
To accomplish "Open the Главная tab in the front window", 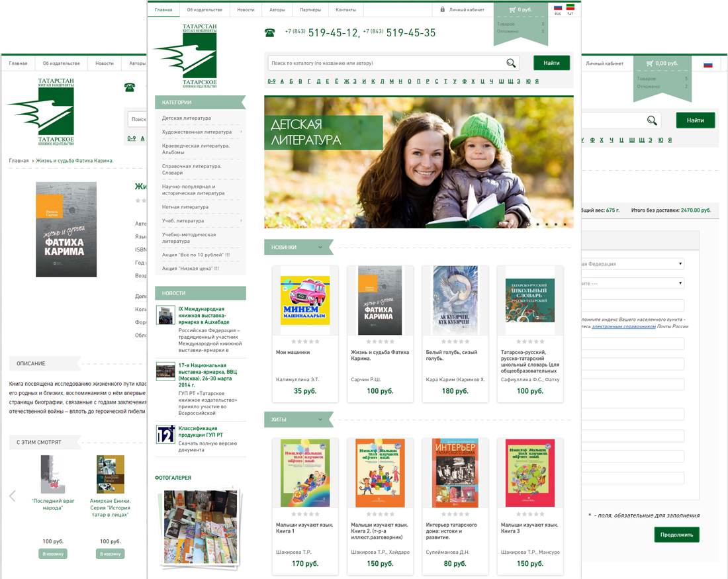I will coord(163,10).
